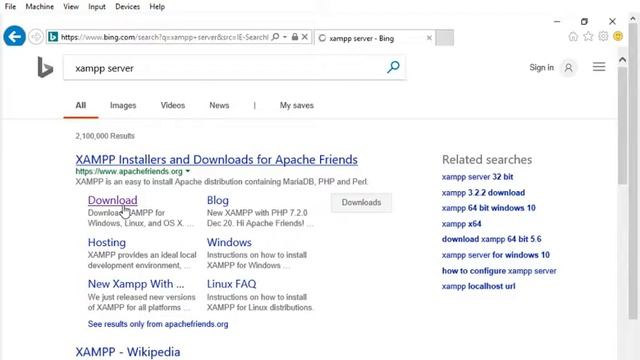
Task: Switch to the Videos tab
Action: (x=173, y=105)
